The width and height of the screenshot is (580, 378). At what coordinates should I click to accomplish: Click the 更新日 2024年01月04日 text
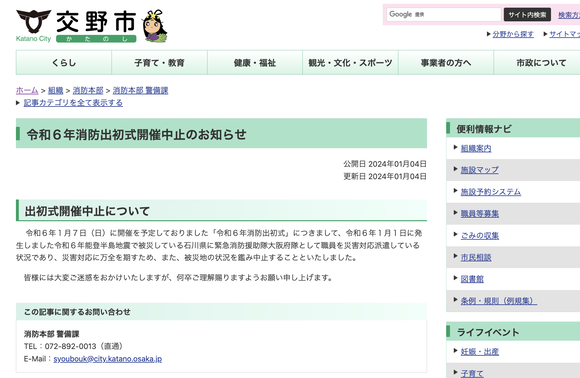pos(385,176)
